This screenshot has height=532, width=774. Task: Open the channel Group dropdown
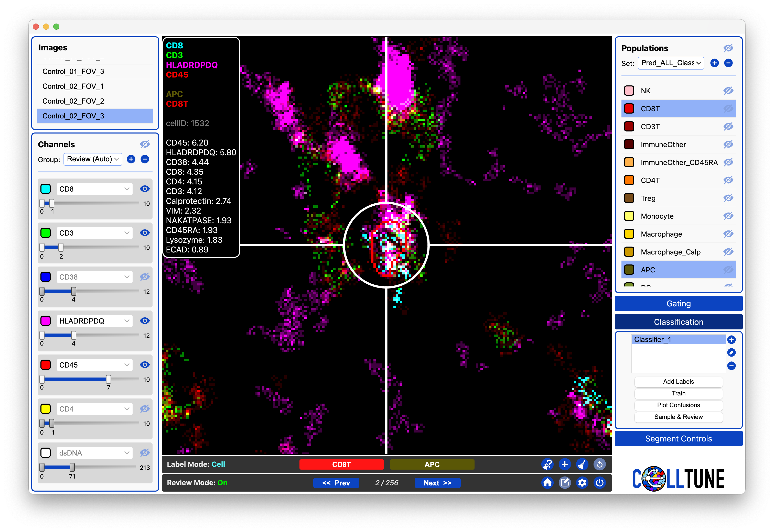(93, 159)
